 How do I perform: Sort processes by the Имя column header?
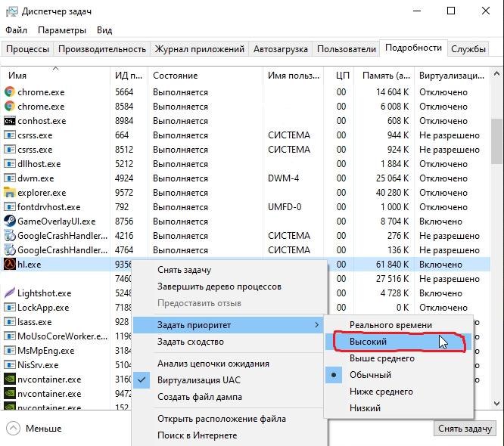(55, 76)
